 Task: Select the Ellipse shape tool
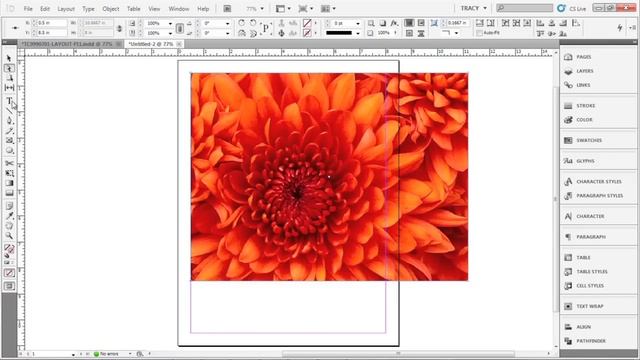[9, 151]
